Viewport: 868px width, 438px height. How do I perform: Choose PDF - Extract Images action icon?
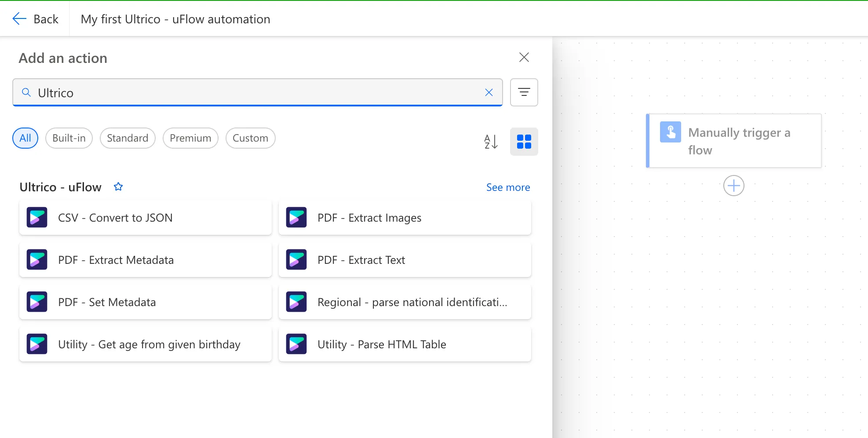pos(296,218)
